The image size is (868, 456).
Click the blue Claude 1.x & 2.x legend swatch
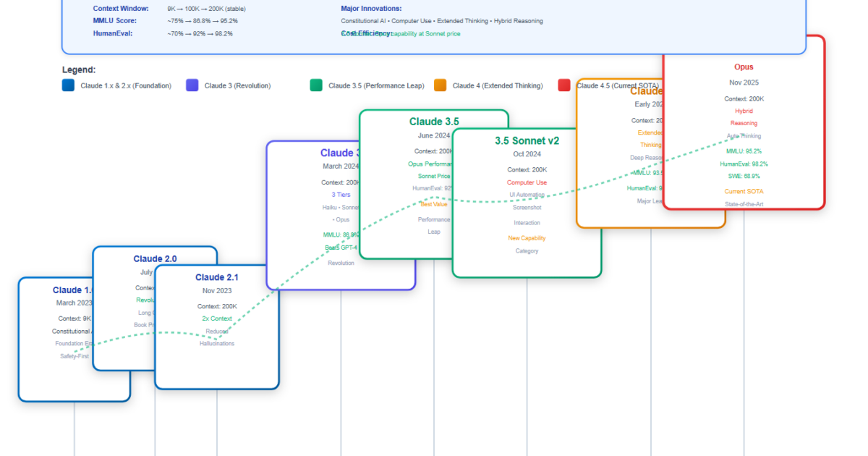69,85
